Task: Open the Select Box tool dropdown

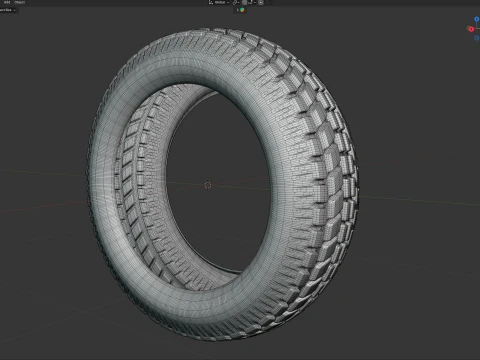Action: 8,10
